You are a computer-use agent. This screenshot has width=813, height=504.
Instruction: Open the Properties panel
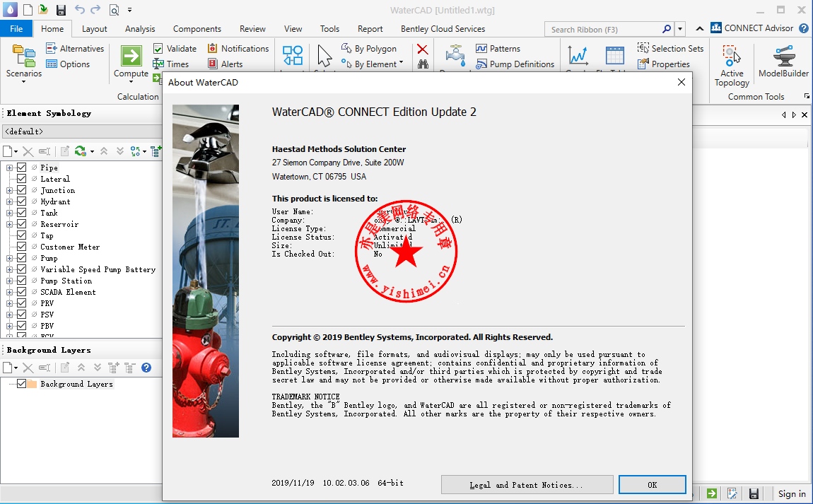click(x=664, y=64)
